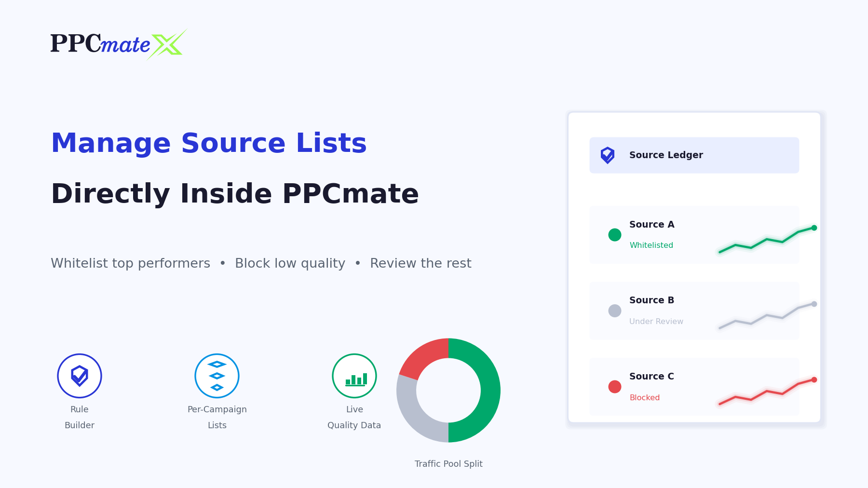This screenshot has width=868, height=488.
Task: Open the Source B row card
Action: click(694, 311)
